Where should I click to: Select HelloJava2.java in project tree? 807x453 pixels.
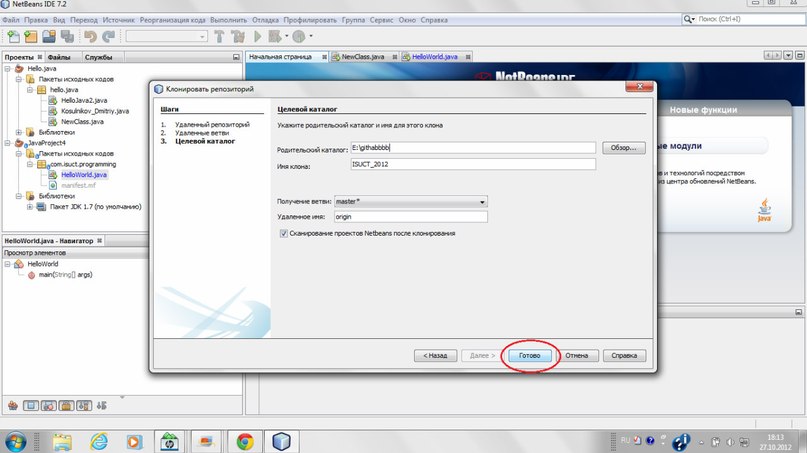coord(84,100)
